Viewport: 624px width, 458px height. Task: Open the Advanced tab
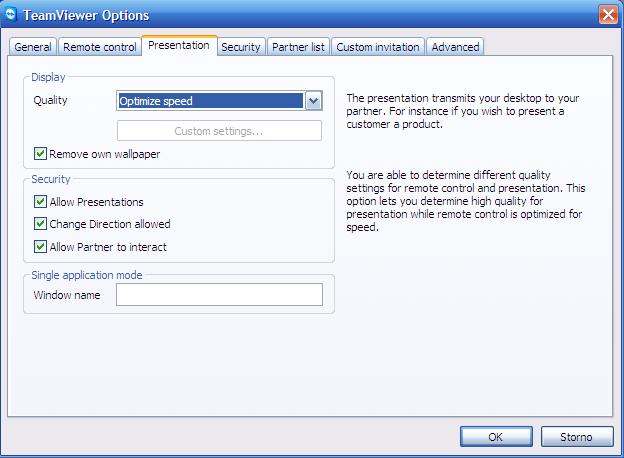[455, 47]
